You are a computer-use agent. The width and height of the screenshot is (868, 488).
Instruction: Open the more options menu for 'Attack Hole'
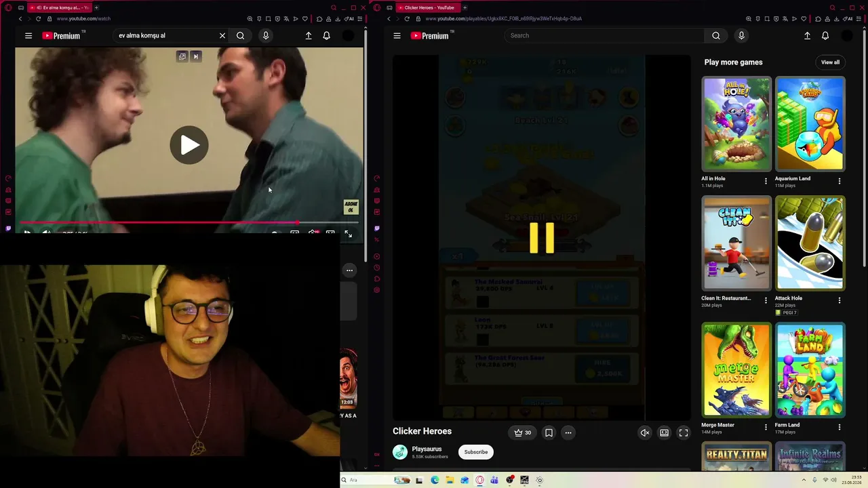pos(840,300)
